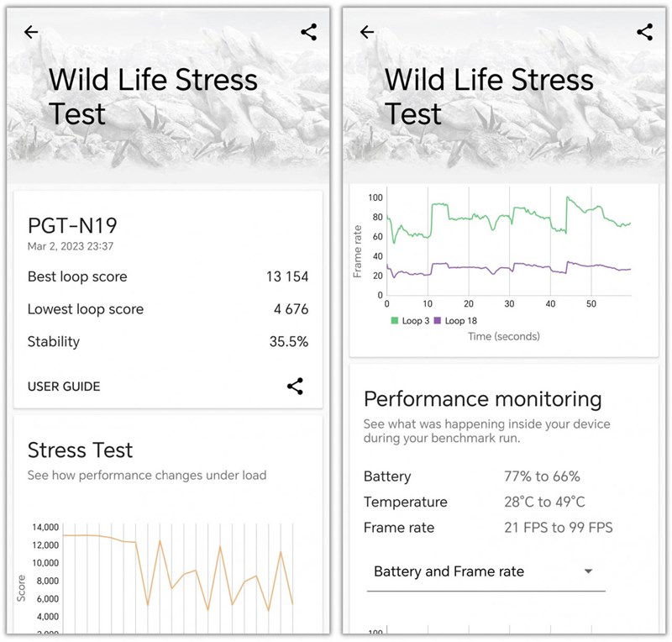Click the Performance monitoring heading

point(482,398)
